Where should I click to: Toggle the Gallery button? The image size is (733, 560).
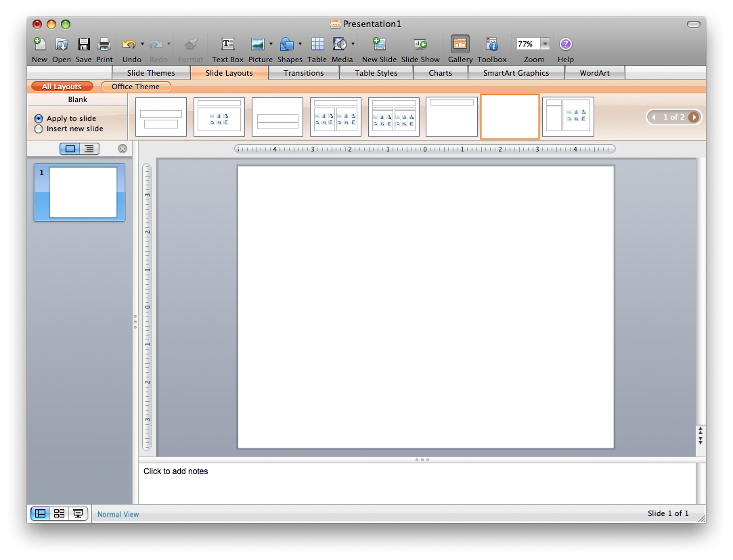click(460, 45)
